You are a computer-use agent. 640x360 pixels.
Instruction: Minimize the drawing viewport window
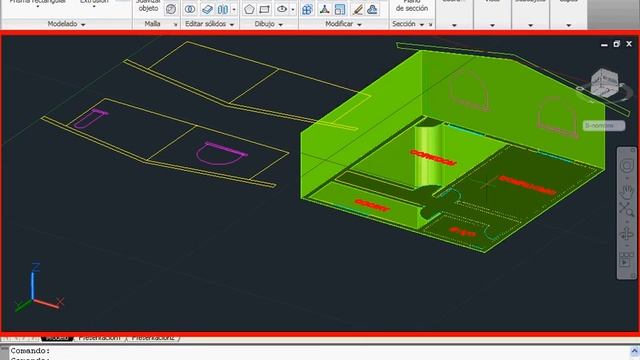(x=604, y=44)
